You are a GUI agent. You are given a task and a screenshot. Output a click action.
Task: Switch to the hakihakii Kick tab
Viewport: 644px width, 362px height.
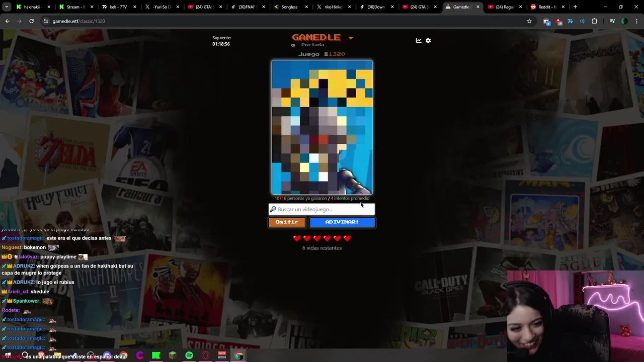pos(33,7)
